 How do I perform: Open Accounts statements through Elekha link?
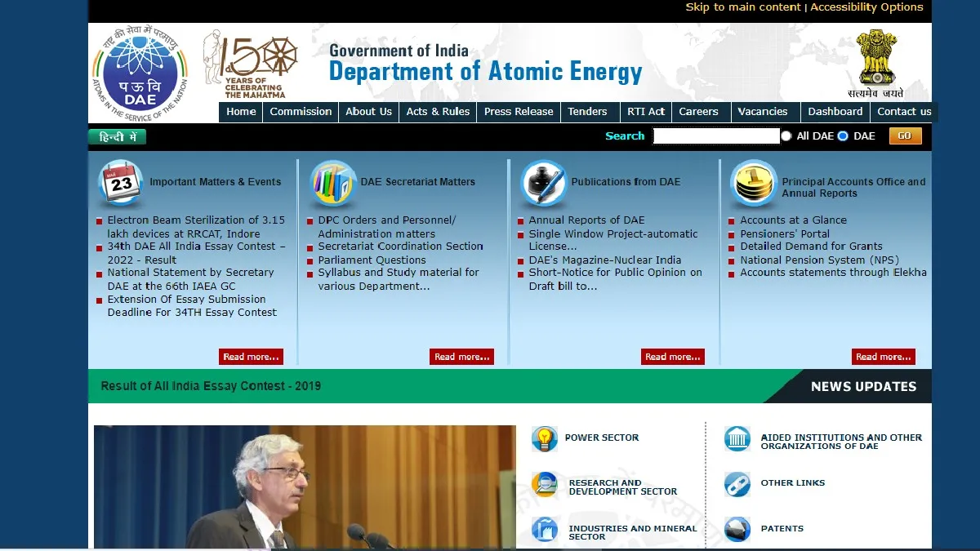pos(833,273)
